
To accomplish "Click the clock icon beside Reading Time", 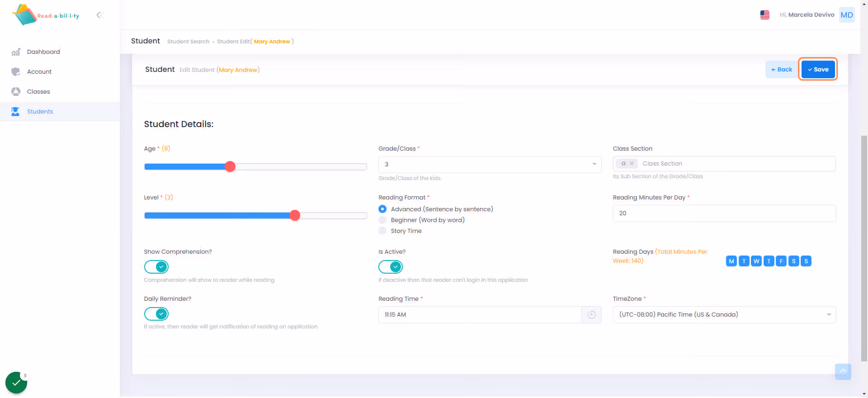I will (x=591, y=315).
